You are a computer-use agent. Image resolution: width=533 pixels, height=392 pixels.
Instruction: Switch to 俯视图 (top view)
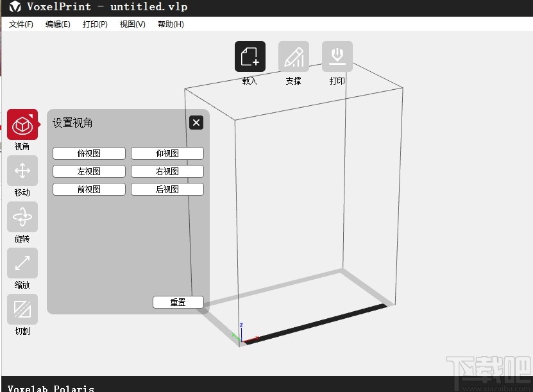click(x=89, y=153)
